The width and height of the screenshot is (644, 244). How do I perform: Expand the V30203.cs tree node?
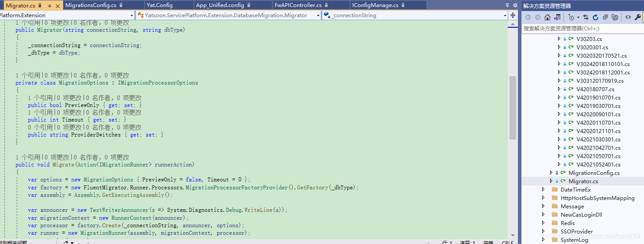point(559,39)
